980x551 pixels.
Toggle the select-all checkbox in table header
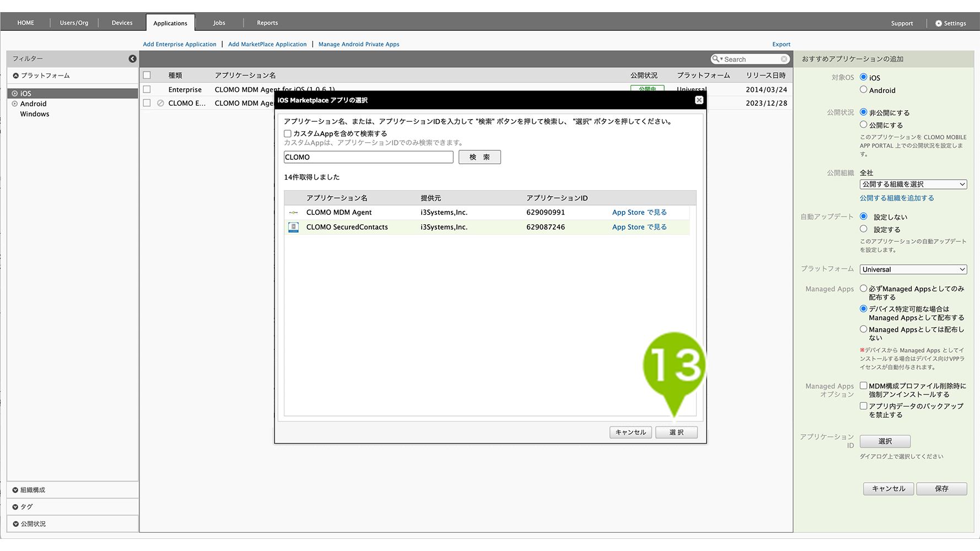tap(147, 75)
